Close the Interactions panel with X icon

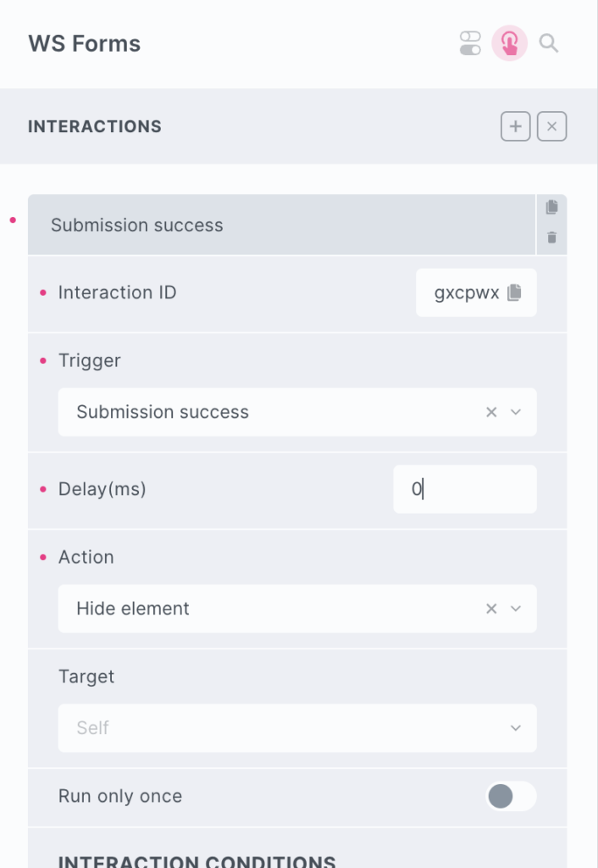point(551,127)
